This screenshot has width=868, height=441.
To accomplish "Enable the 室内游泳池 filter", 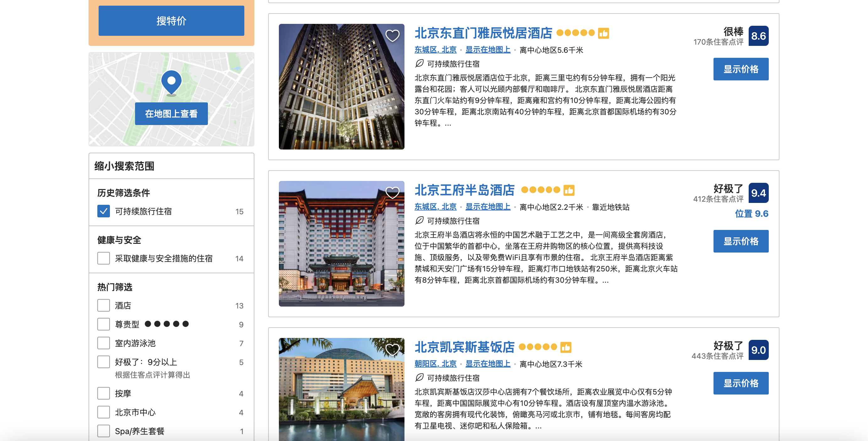I will tap(103, 343).
